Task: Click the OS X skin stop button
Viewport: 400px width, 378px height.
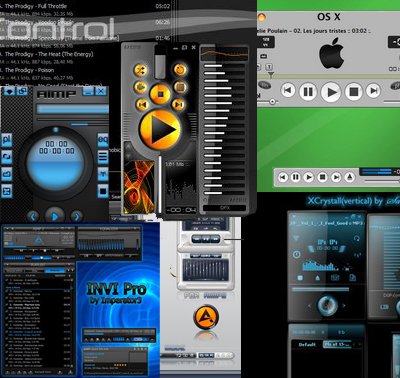Action: click(353, 91)
